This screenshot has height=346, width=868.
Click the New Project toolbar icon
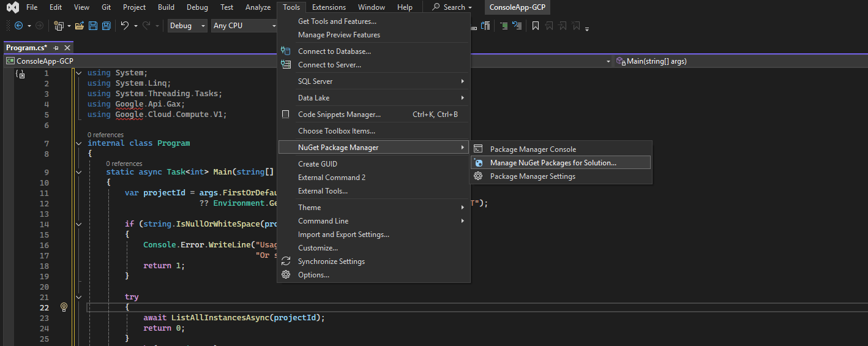point(59,26)
